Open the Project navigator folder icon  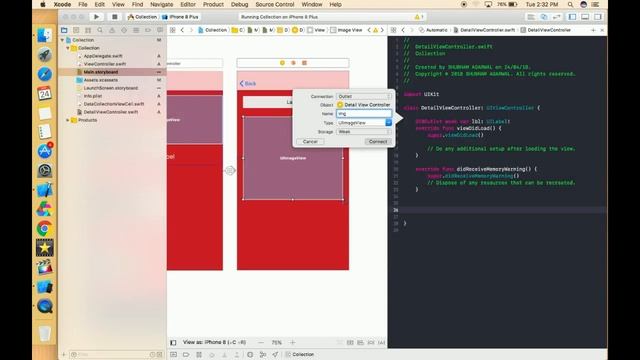point(64,30)
